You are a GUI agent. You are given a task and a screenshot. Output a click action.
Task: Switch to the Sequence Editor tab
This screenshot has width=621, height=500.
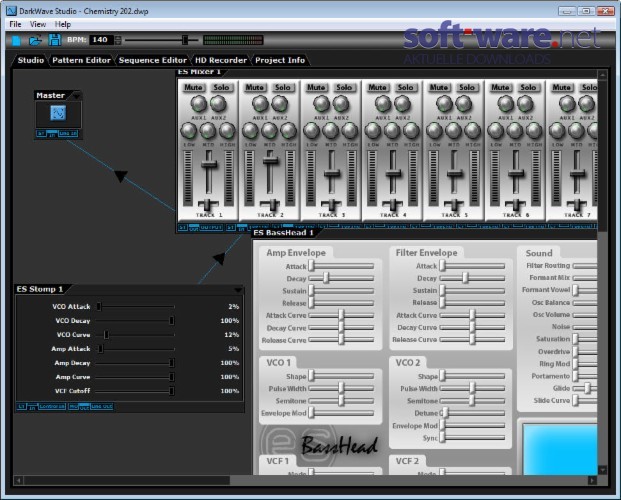pyautogui.click(x=152, y=60)
